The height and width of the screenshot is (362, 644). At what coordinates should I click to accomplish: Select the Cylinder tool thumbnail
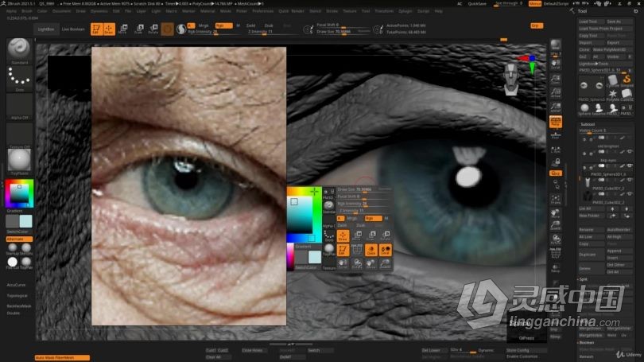click(612, 80)
